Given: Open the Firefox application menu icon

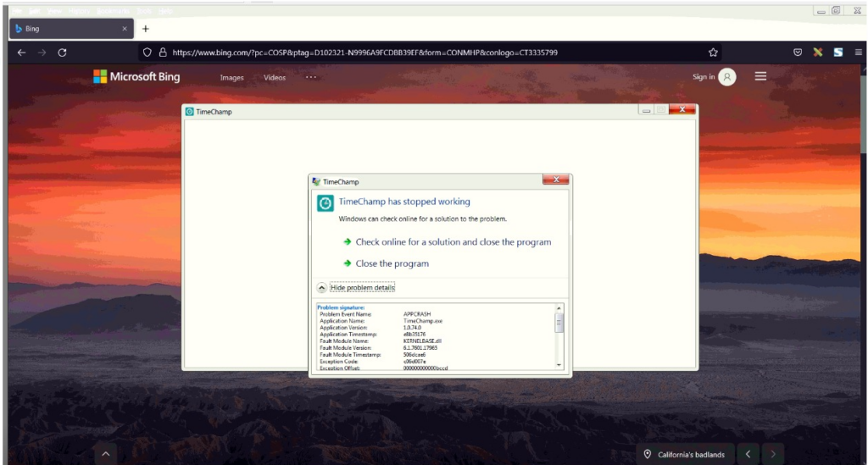Looking at the screenshot, I should click(859, 53).
